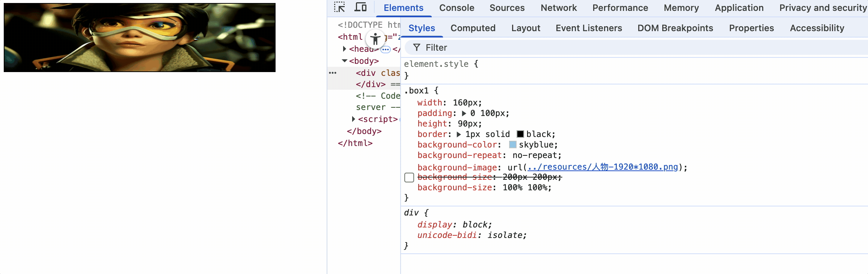This screenshot has width=868, height=274.
Task: Click the div user-agent selector text
Action: click(411, 212)
